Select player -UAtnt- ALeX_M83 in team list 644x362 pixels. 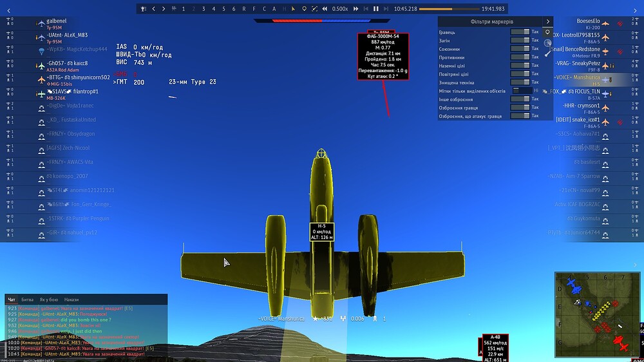[x=67, y=35]
